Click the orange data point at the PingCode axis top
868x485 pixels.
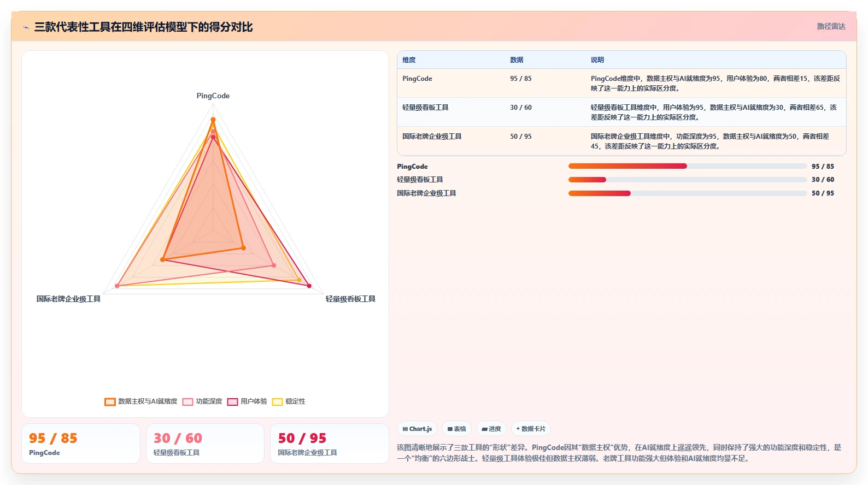point(213,120)
